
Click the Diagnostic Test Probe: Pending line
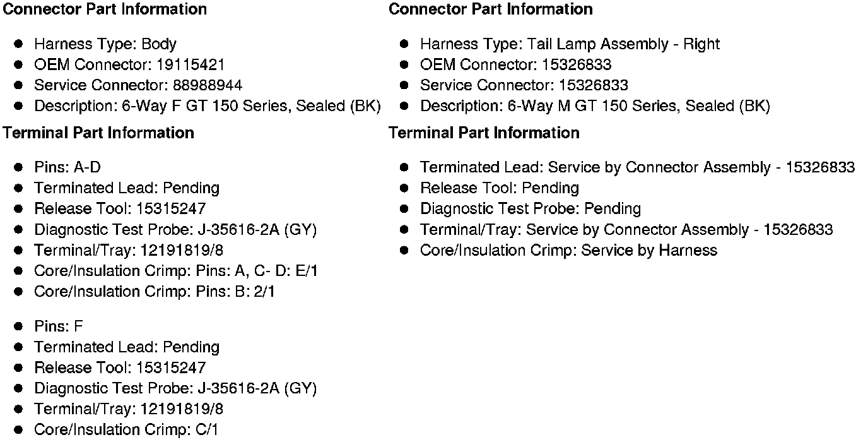530,209
